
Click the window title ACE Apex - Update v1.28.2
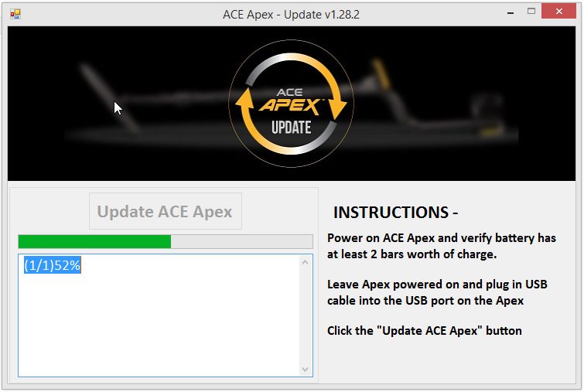click(292, 15)
